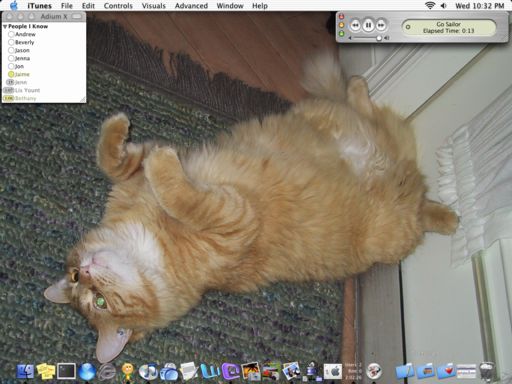Open Terminal from the dock
The width and height of the screenshot is (512, 384).
[66, 371]
